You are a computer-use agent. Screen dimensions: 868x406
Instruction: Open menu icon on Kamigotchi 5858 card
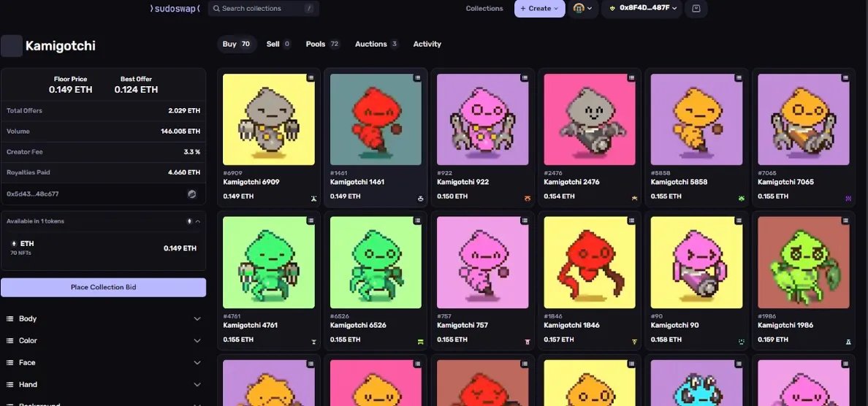(739, 78)
